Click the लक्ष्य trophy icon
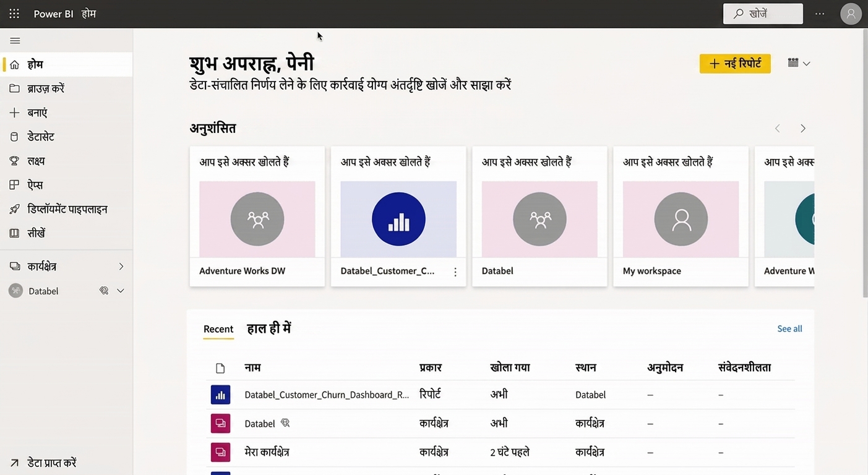 (15, 161)
